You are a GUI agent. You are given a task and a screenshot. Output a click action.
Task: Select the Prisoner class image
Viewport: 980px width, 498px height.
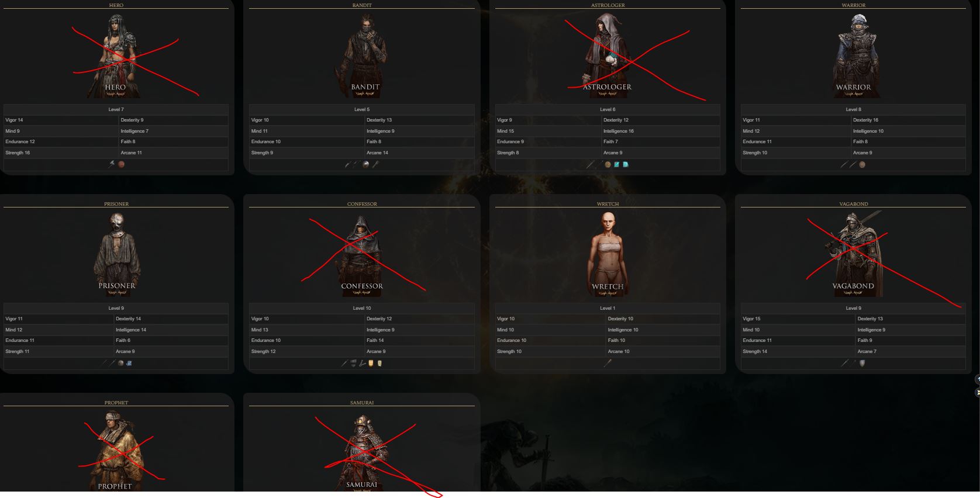(116, 255)
